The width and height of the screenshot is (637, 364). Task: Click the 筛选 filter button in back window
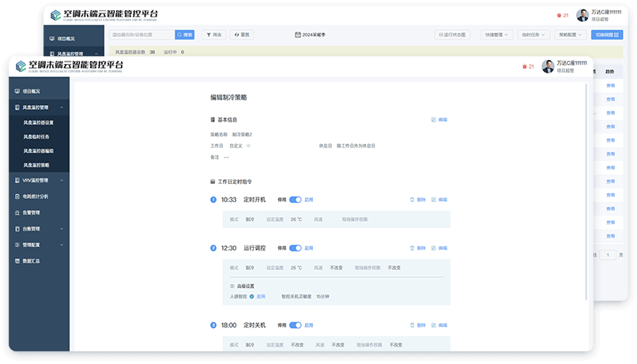tap(214, 35)
